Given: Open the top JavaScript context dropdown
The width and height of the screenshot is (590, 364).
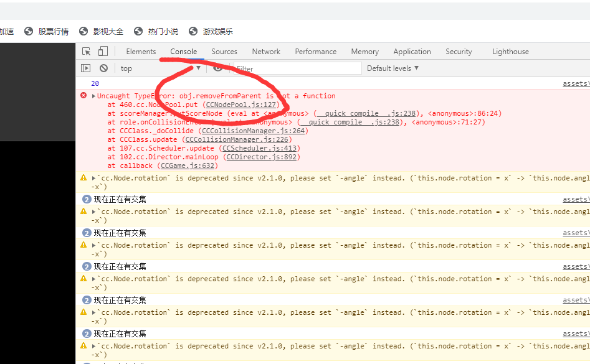Looking at the screenshot, I should pyautogui.click(x=161, y=68).
